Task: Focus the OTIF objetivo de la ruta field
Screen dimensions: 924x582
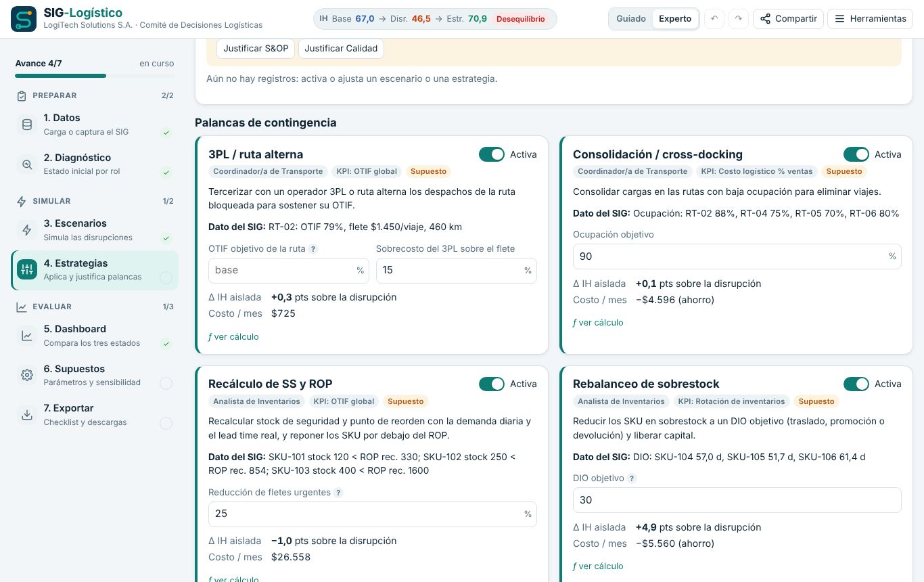Action: click(289, 270)
